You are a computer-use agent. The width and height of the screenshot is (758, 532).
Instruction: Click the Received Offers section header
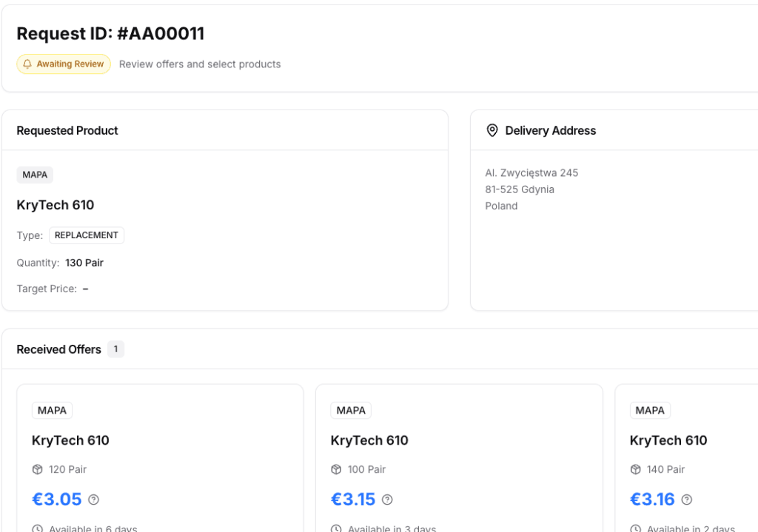[58, 349]
